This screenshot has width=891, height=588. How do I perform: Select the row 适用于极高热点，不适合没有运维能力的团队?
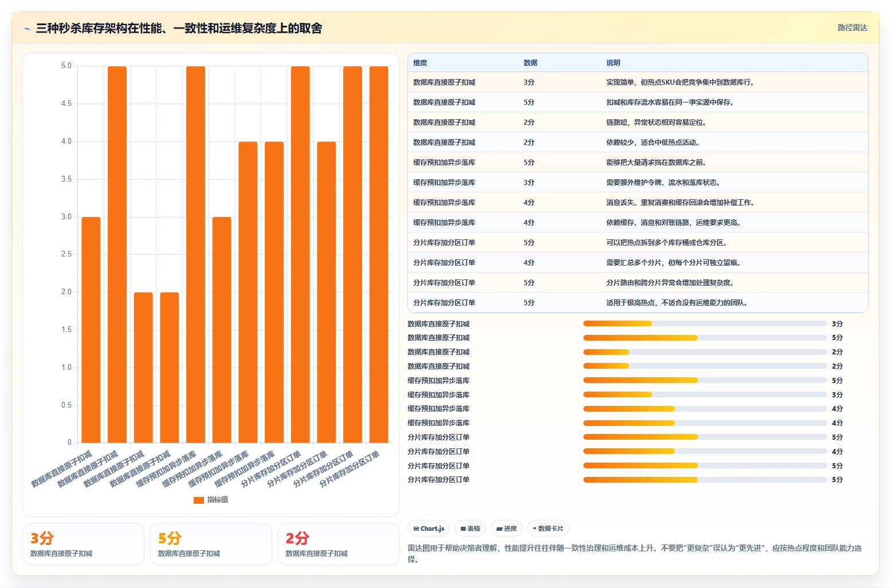[x=638, y=303]
